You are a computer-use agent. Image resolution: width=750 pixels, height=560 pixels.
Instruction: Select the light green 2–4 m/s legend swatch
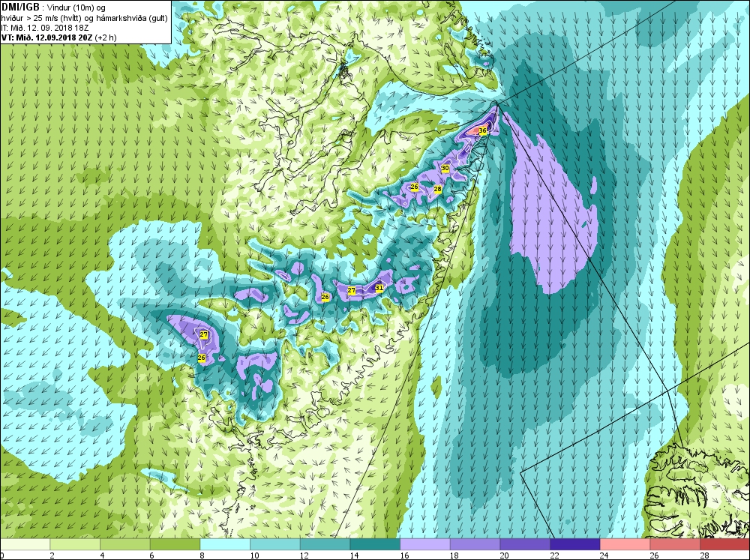[75, 544]
